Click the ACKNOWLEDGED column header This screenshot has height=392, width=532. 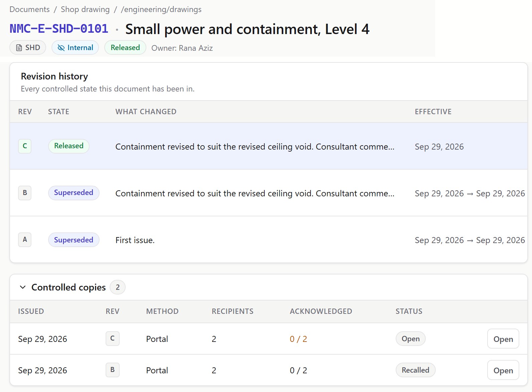[x=321, y=311]
